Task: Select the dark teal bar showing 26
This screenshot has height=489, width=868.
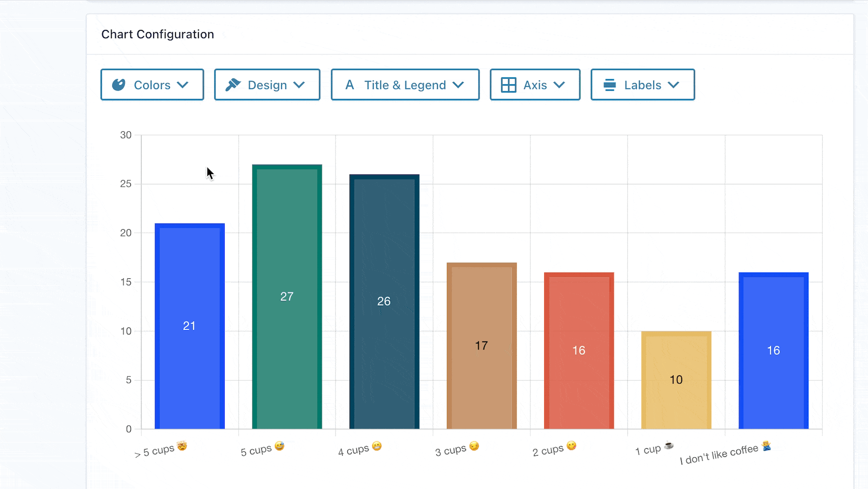Action: click(385, 302)
